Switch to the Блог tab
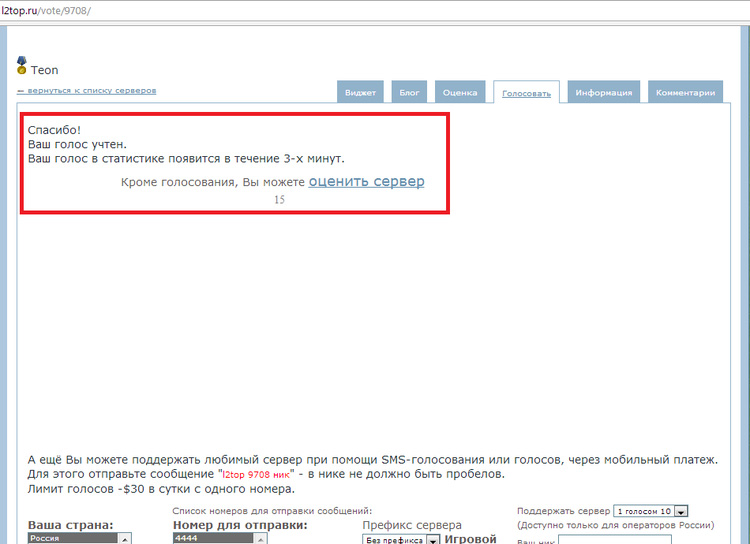 [409, 92]
